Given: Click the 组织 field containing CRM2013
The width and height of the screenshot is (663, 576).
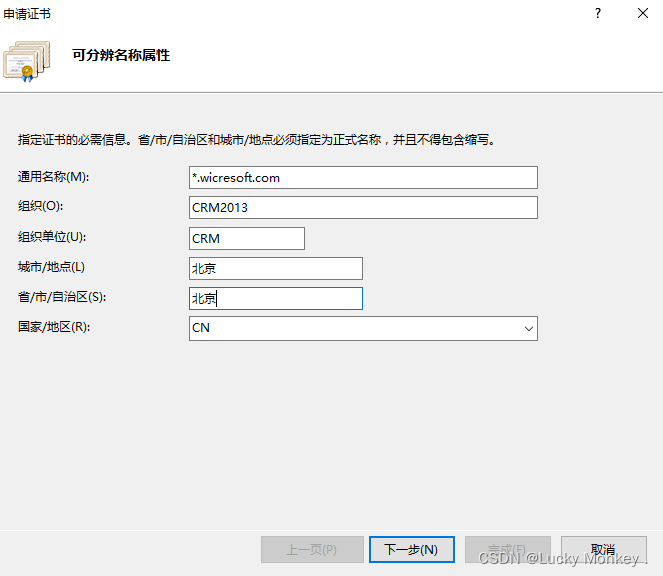Looking at the screenshot, I should click(x=363, y=207).
